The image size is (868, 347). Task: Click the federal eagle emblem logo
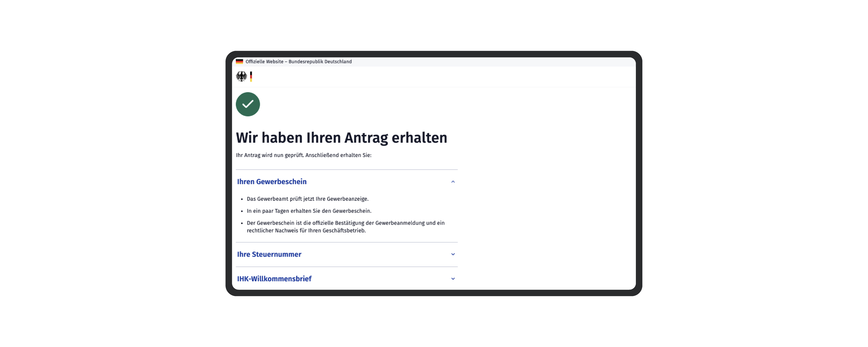click(x=241, y=76)
